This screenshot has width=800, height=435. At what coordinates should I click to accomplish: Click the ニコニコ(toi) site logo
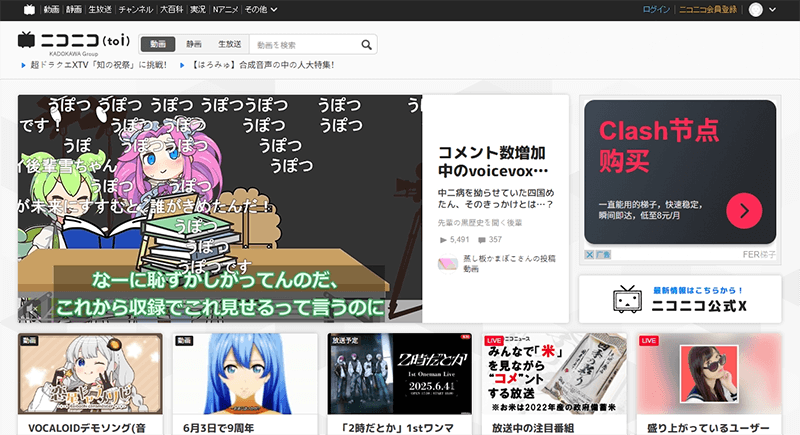74,40
